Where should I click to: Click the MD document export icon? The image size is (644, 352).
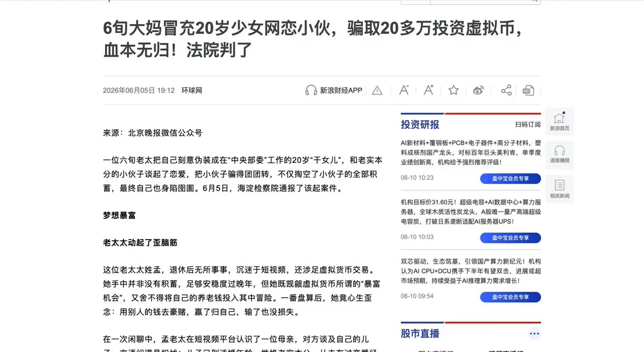pyautogui.click(x=529, y=90)
